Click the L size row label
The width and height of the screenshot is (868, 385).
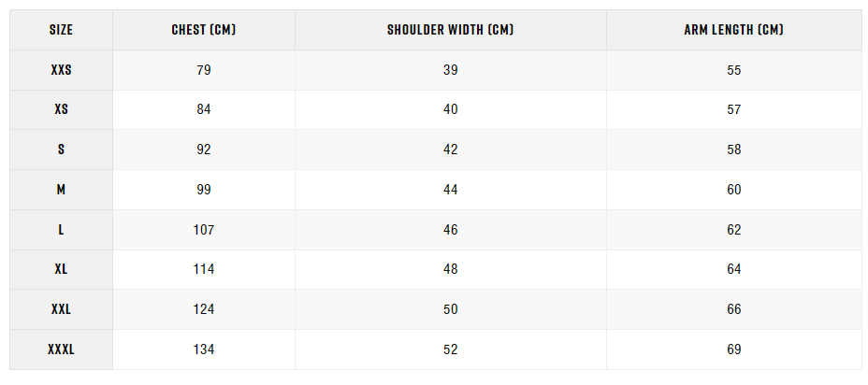tap(61, 230)
